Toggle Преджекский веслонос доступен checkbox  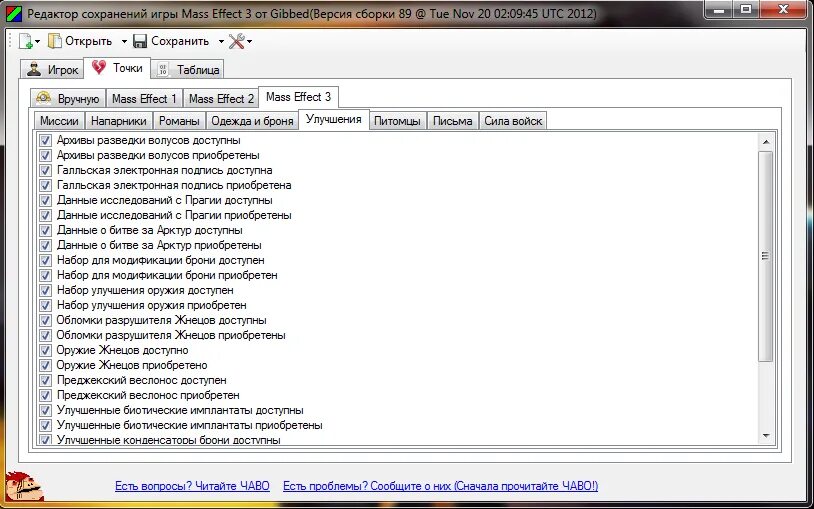pos(46,380)
